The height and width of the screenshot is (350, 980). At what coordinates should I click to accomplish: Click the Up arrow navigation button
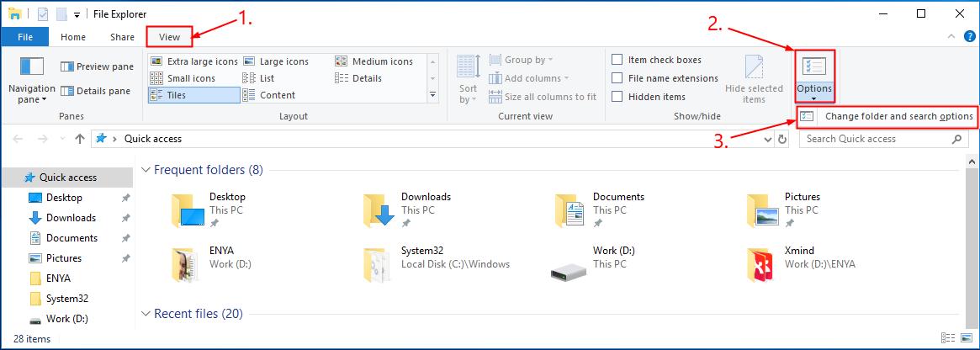79,139
